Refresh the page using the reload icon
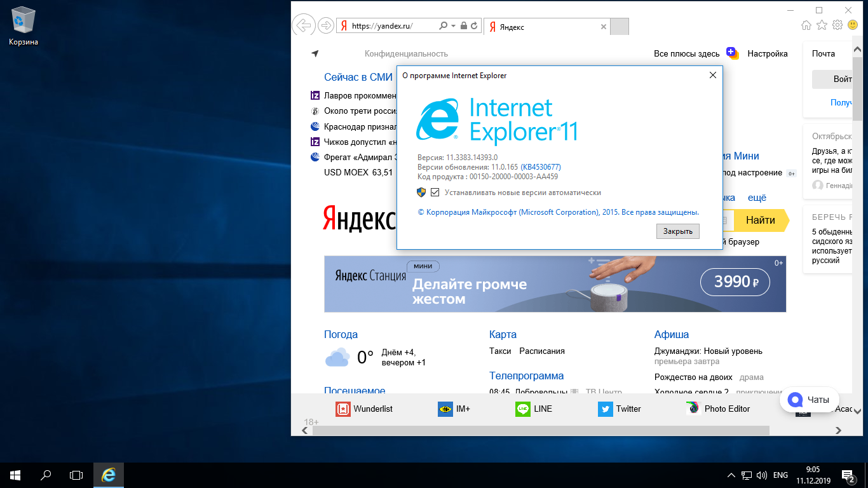The image size is (868, 488). (475, 26)
